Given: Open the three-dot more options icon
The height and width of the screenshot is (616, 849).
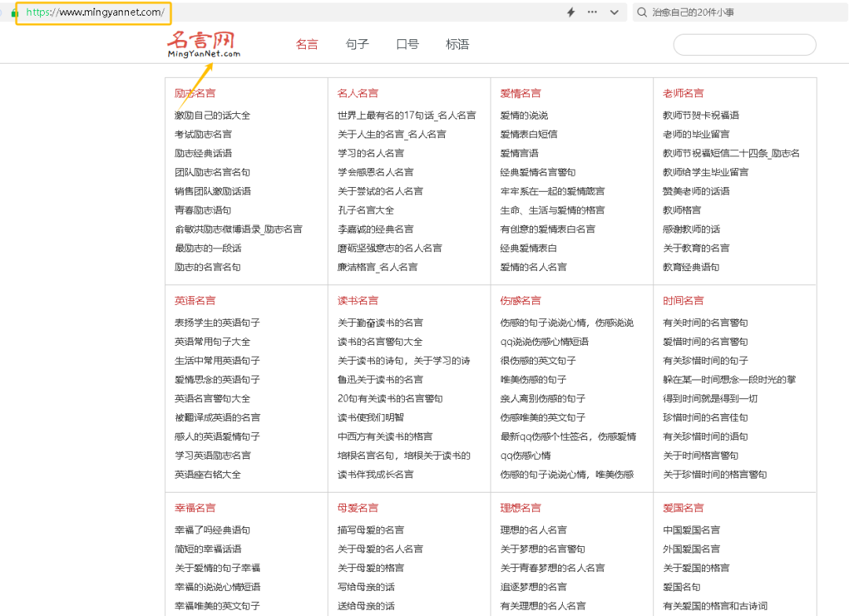Looking at the screenshot, I should (x=593, y=12).
